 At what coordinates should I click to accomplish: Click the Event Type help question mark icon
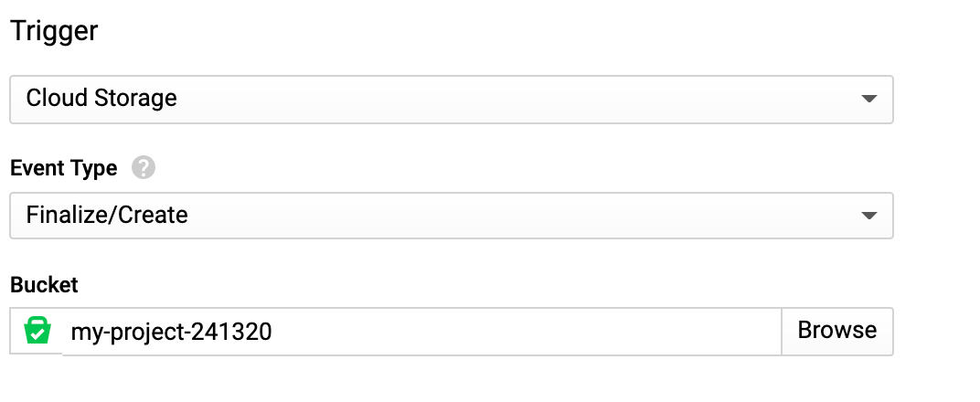[x=143, y=168]
